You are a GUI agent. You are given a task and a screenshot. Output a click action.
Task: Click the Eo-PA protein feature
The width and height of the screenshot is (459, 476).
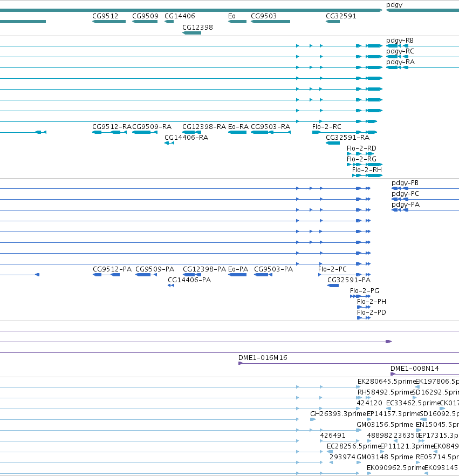(x=237, y=275)
